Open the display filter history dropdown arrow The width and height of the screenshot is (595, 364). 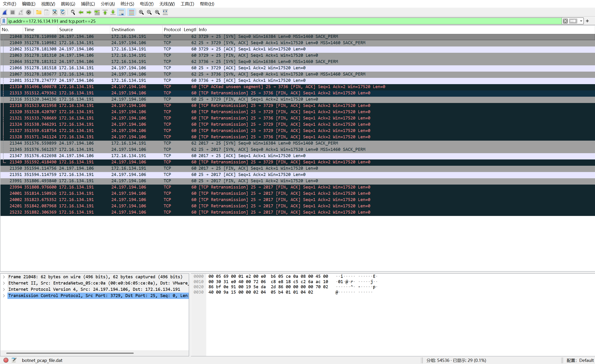pyautogui.click(x=581, y=21)
